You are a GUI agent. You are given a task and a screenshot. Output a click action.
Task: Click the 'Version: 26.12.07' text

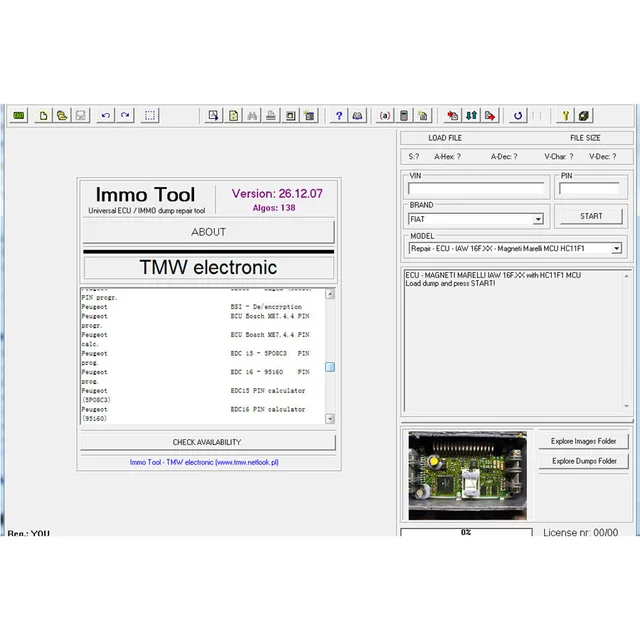277,193
